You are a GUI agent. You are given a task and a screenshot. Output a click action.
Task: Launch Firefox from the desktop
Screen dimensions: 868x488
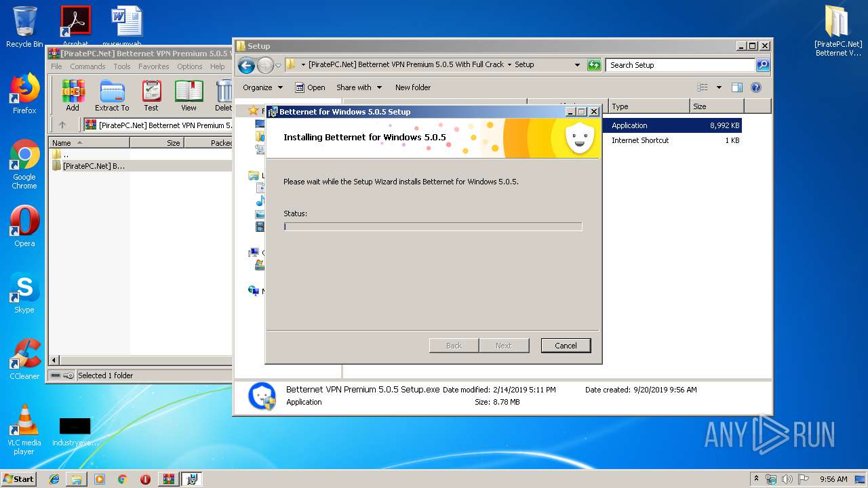tap(24, 94)
